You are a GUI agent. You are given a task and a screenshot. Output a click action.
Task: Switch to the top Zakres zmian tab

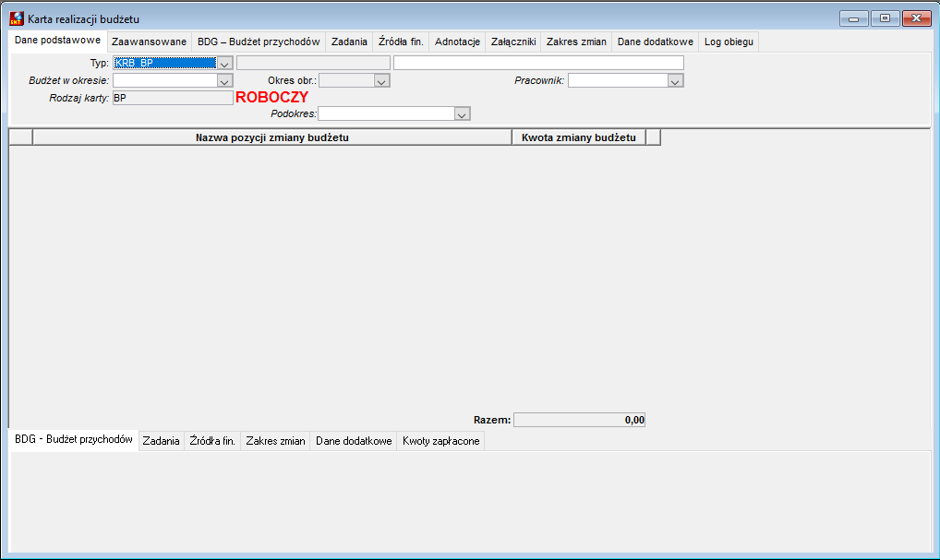(576, 42)
